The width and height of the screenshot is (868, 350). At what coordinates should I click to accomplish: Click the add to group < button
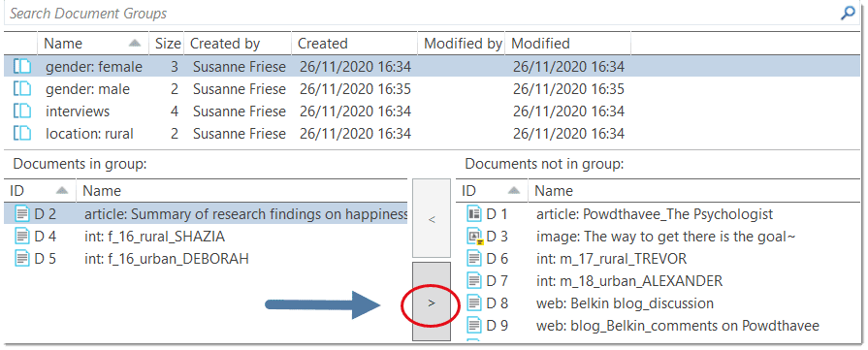[x=432, y=219]
